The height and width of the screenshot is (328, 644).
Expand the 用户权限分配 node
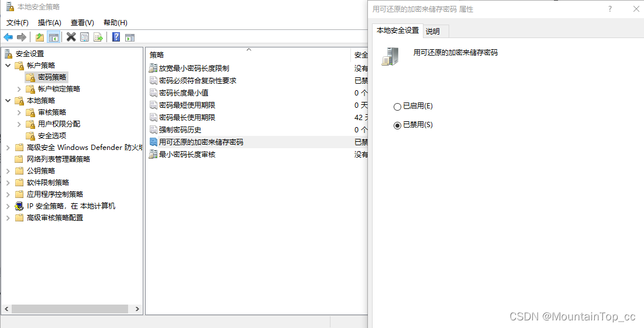[19, 124]
